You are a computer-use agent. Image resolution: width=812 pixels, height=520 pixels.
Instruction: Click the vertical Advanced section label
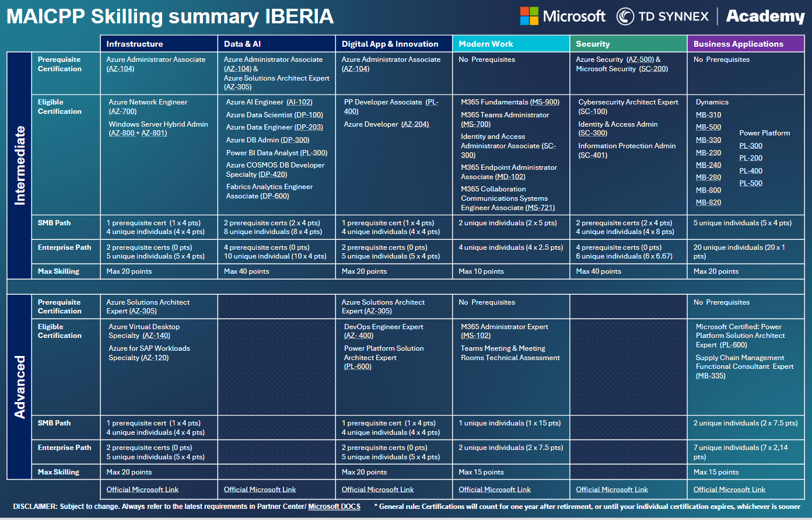tap(20, 387)
